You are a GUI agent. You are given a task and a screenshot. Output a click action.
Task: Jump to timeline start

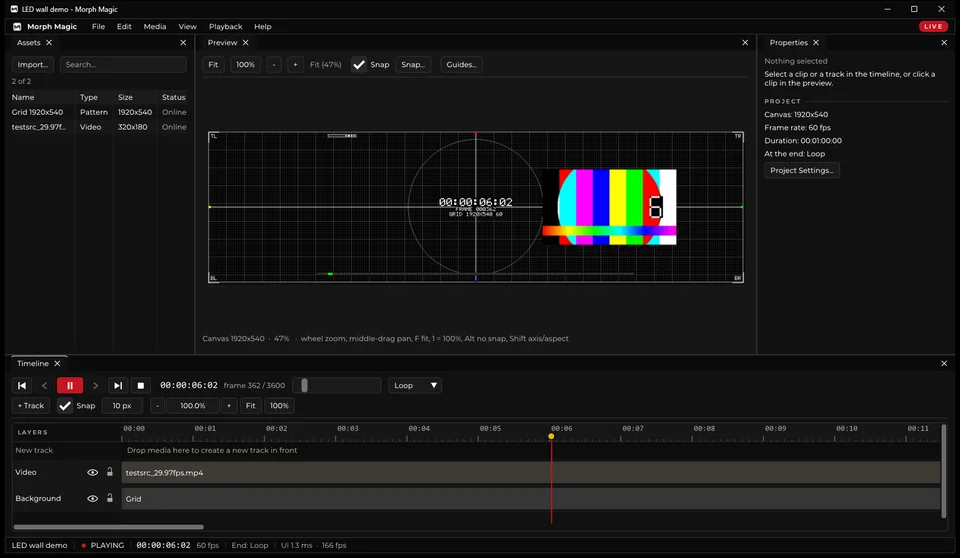21,385
